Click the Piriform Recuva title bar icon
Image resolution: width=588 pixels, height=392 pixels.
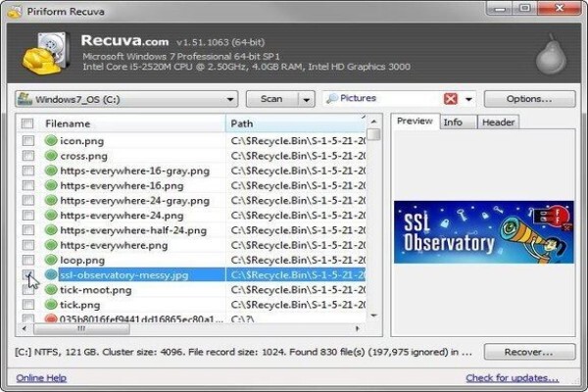point(15,11)
